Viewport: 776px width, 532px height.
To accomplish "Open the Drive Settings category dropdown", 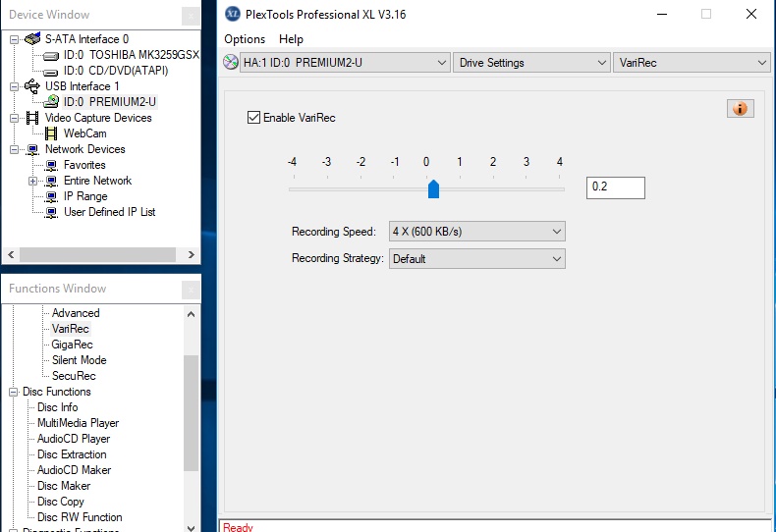I will click(531, 62).
